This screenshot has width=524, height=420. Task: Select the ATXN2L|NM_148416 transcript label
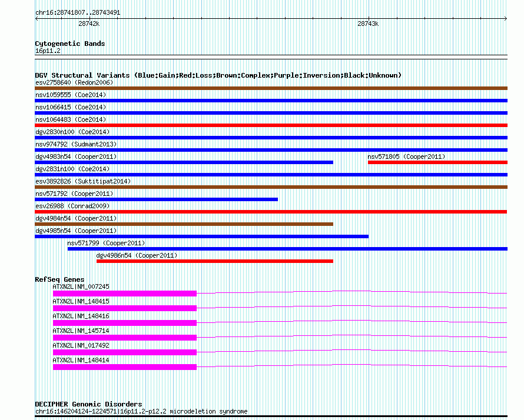81,316
